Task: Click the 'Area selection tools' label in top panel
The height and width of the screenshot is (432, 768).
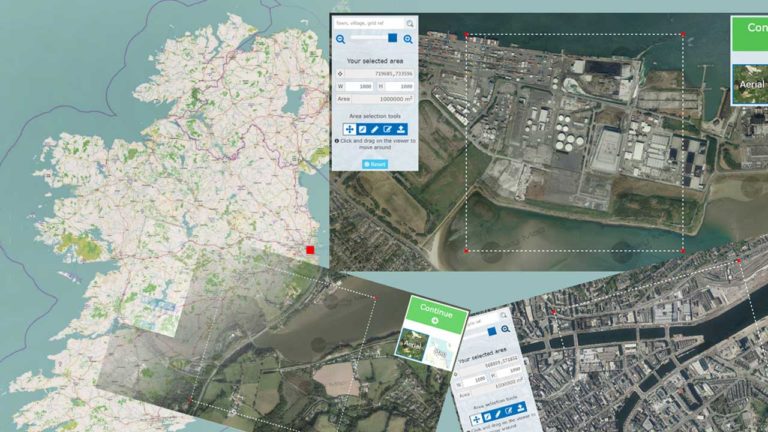Action: pyautogui.click(x=375, y=116)
